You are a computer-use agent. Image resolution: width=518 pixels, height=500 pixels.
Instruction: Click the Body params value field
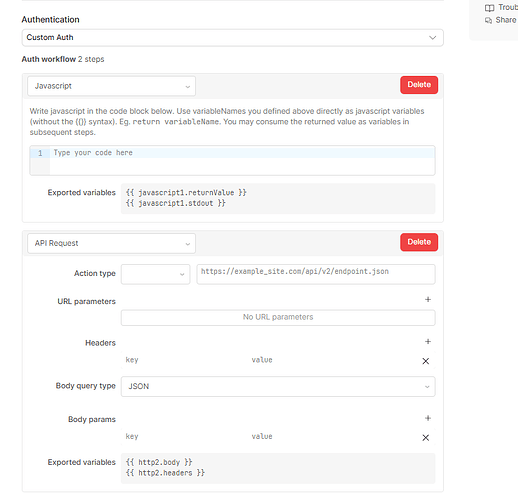tap(333, 437)
